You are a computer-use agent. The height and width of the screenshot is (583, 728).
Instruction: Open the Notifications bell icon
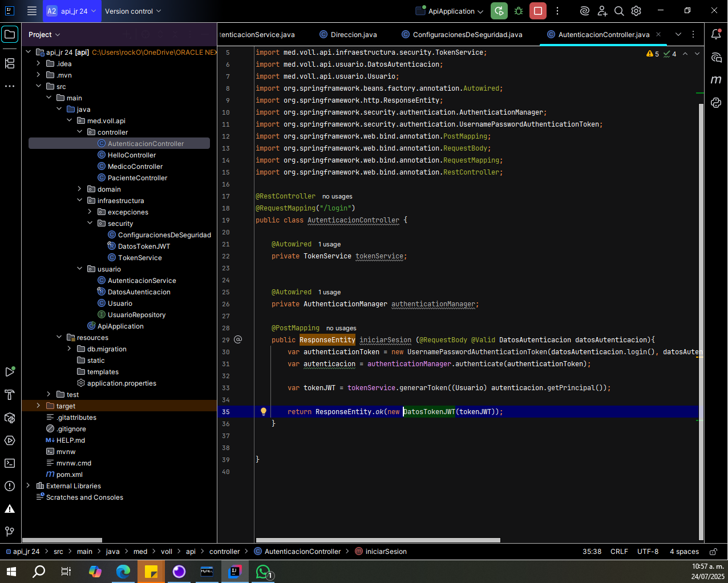tap(716, 34)
